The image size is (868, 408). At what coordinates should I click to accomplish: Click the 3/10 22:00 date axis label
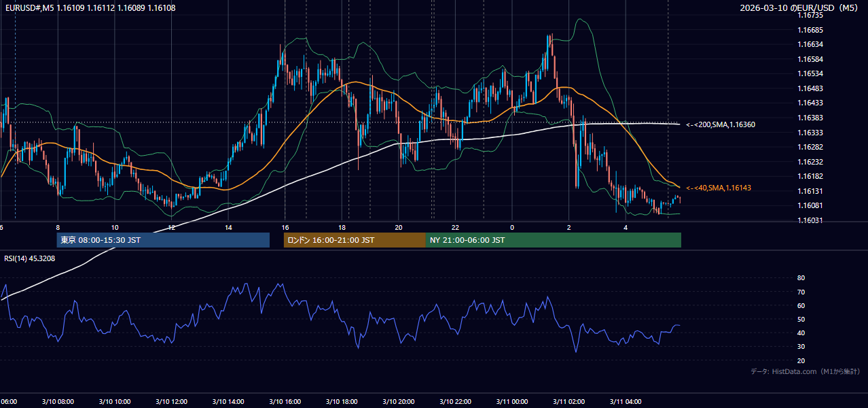pyautogui.click(x=455, y=402)
